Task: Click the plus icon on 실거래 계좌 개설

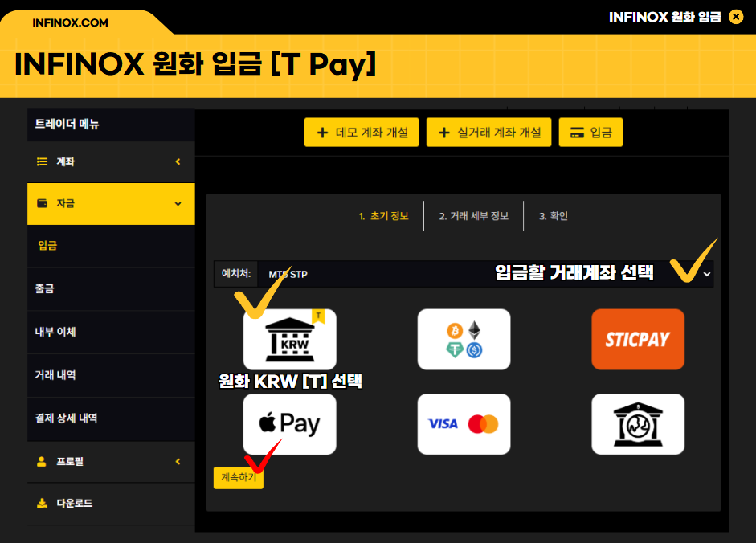Action: pos(444,133)
